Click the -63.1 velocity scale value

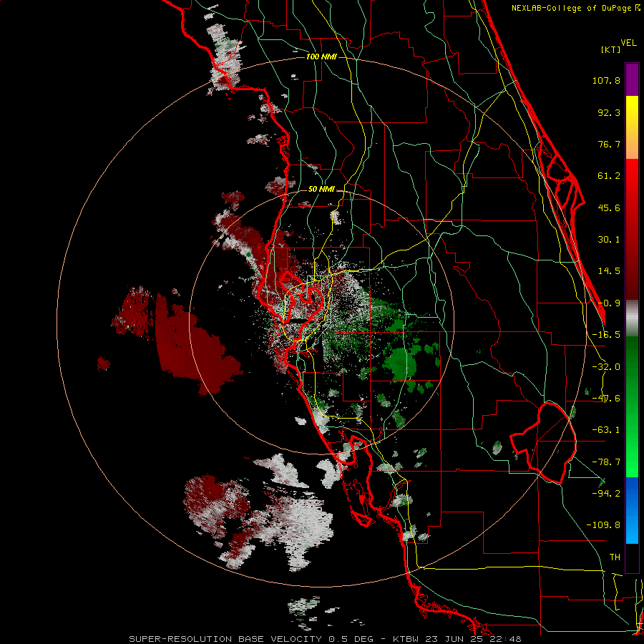pos(606,430)
